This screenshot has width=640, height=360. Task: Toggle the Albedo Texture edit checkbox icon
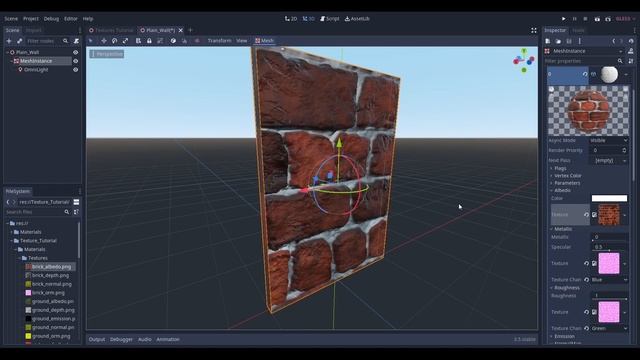point(594,214)
